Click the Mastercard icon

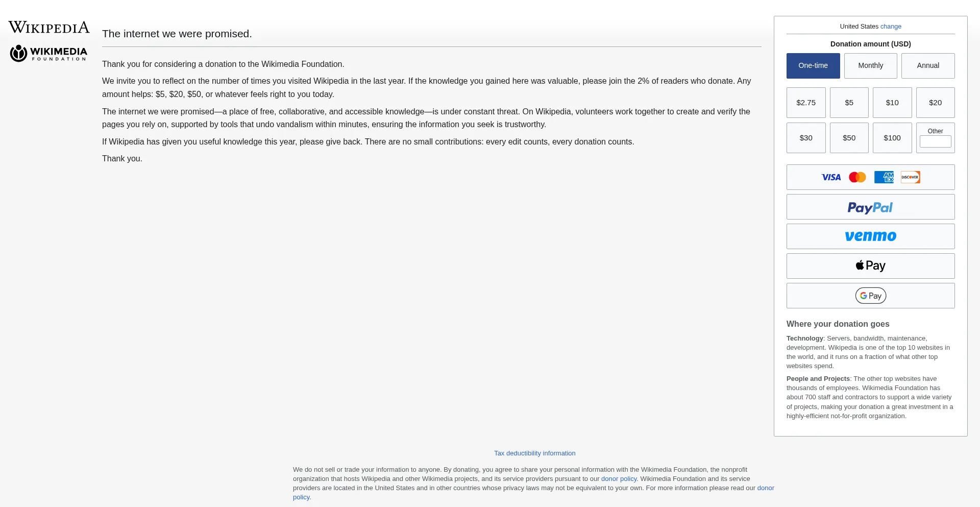click(x=857, y=177)
